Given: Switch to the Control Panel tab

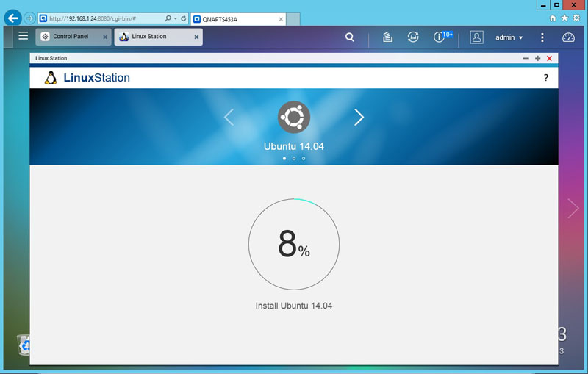Looking at the screenshot, I should point(71,37).
